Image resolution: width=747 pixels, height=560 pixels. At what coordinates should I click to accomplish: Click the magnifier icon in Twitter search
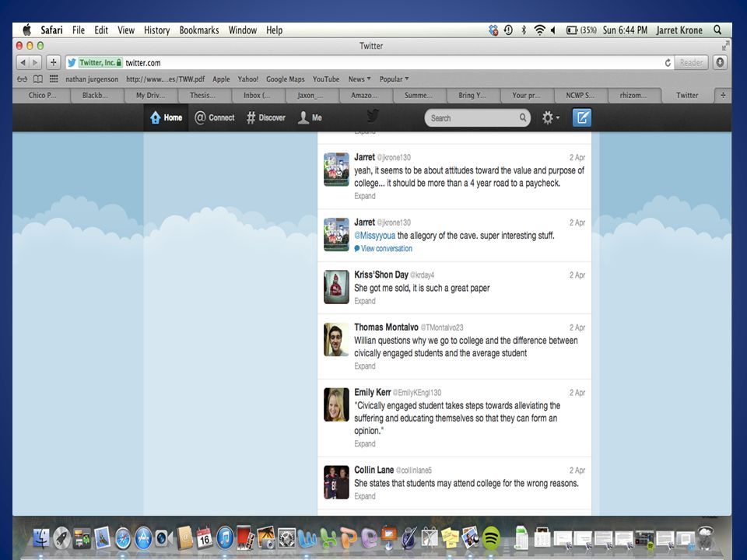click(523, 117)
